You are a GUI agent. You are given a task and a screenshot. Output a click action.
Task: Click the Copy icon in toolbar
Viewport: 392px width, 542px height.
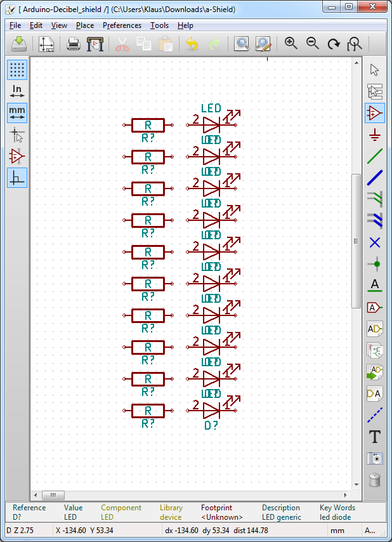(144, 44)
